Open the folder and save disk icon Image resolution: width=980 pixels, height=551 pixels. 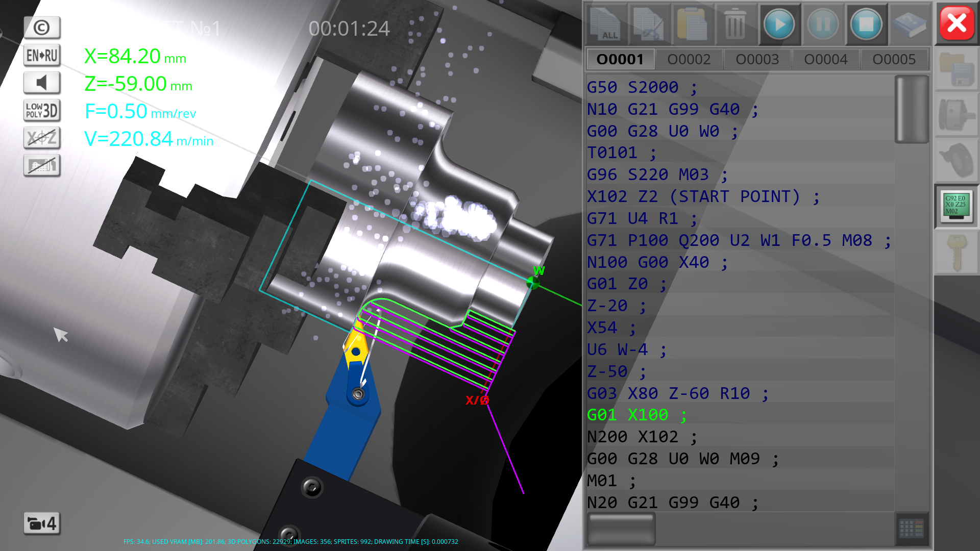(x=957, y=70)
